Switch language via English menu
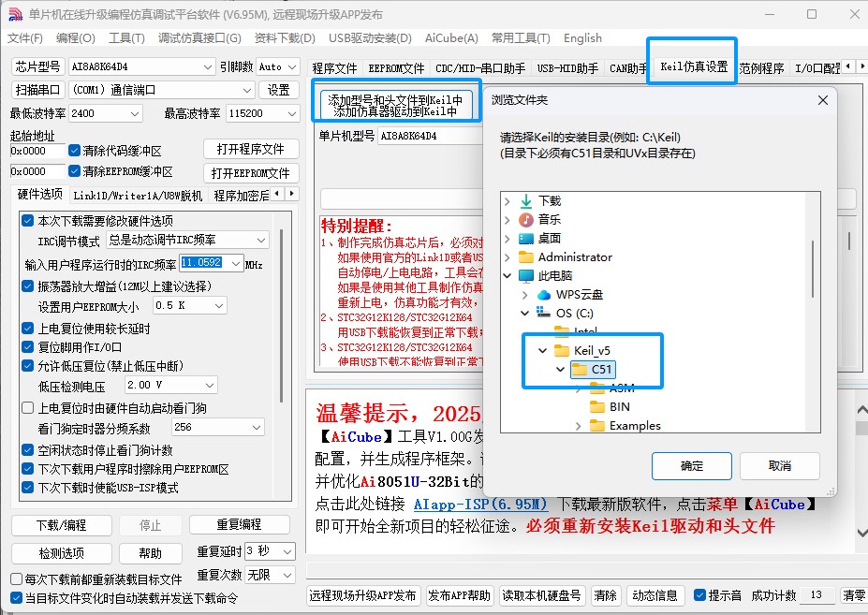Viewport: 868px width, 615px height. click(582, 38)
